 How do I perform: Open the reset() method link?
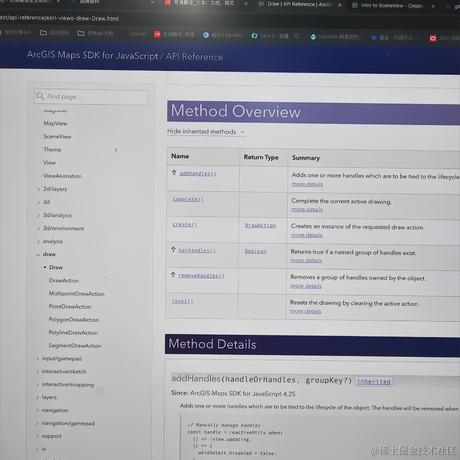tap(182, 301)
